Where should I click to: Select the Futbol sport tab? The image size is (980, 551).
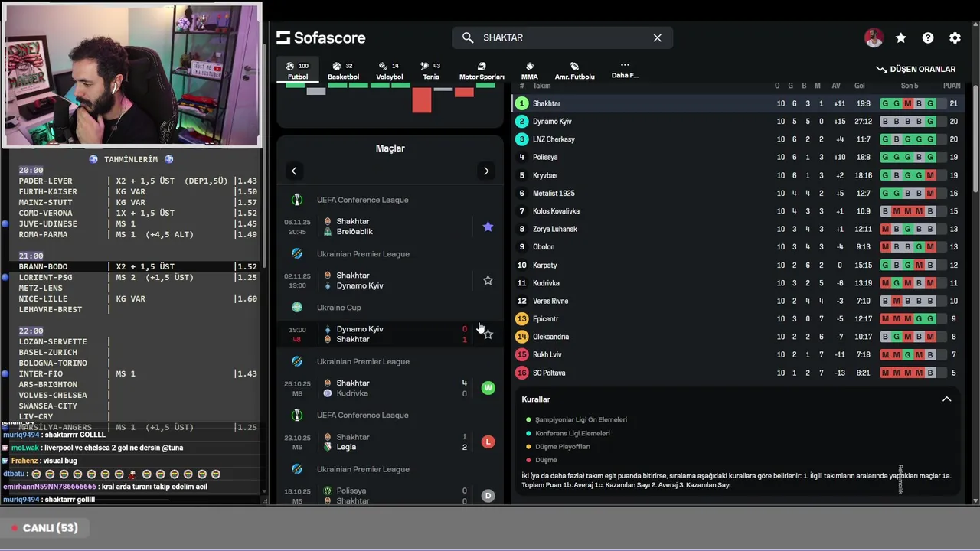(297, 70)
